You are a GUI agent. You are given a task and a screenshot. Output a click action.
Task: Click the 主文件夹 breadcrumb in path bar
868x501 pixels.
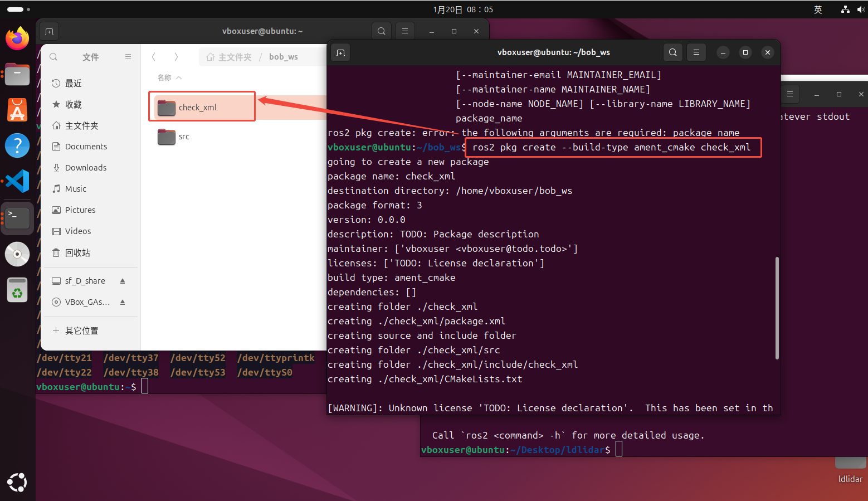(229, 57)
